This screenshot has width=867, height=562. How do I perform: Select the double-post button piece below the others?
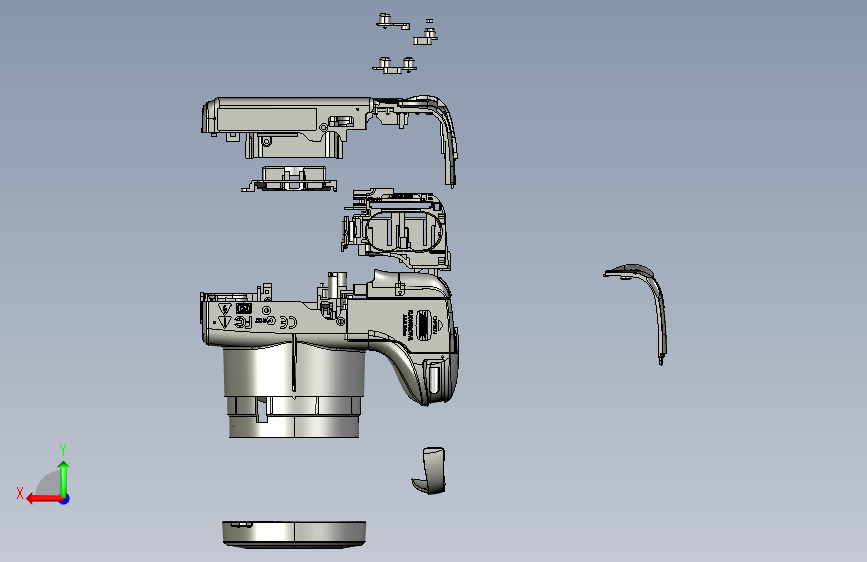(394, 65)
